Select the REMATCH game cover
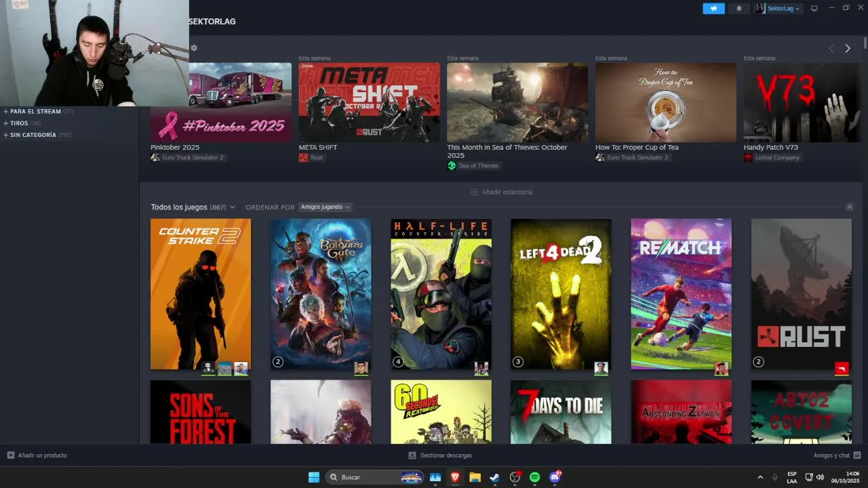 pos(681,294)
